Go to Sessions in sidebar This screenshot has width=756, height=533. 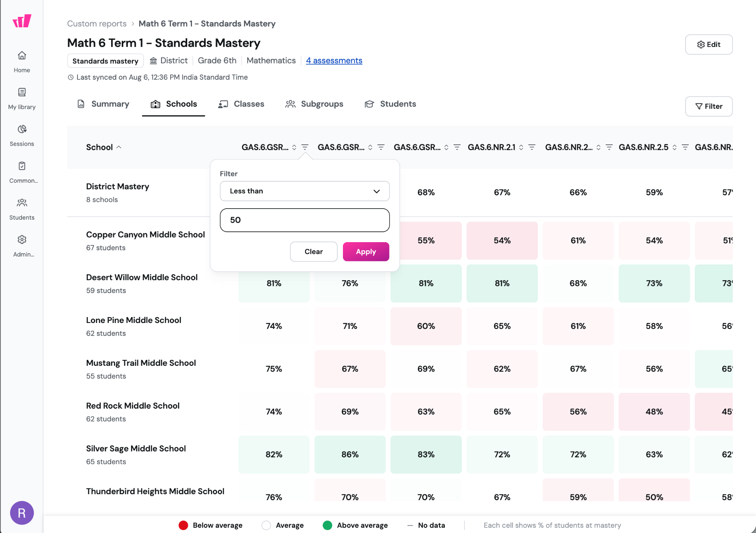coord(22,136)
